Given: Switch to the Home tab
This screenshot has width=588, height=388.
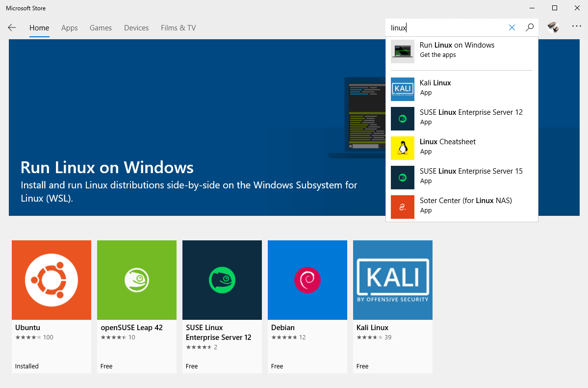Looking at the screenshot, I should pos(39,28).
